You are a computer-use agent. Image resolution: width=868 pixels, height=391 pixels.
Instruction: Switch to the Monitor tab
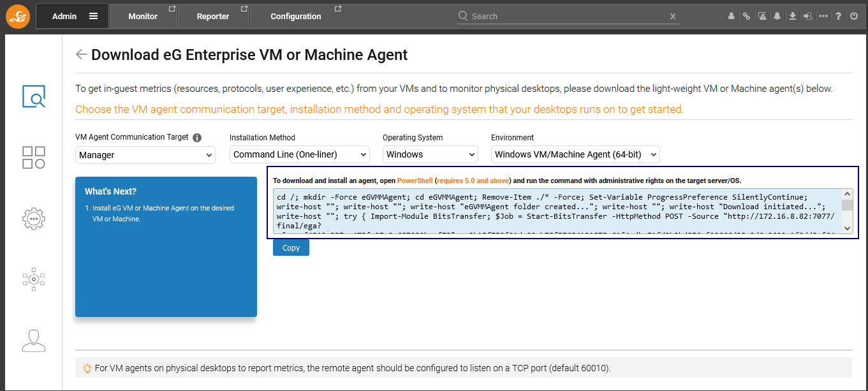pos(143,17)
